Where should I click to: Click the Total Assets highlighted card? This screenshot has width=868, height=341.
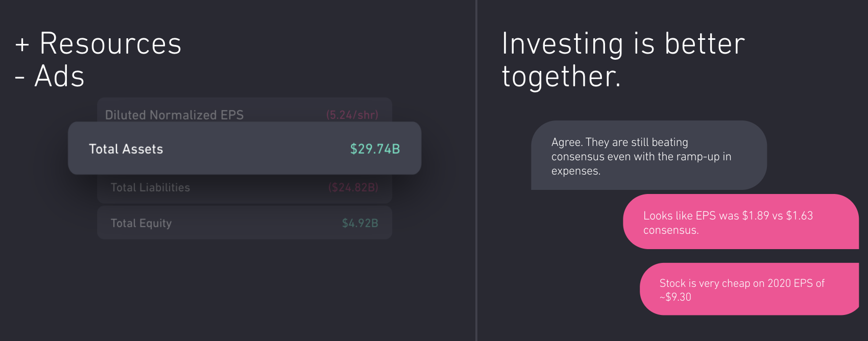[x=244, y=148]
